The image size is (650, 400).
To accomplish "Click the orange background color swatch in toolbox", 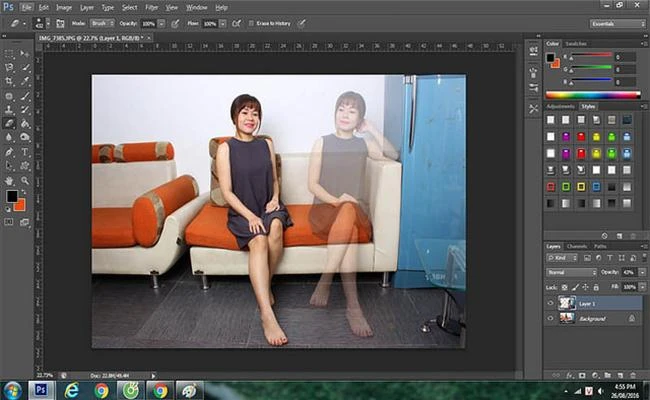I will pyautogui.click(x=20, y=204).
